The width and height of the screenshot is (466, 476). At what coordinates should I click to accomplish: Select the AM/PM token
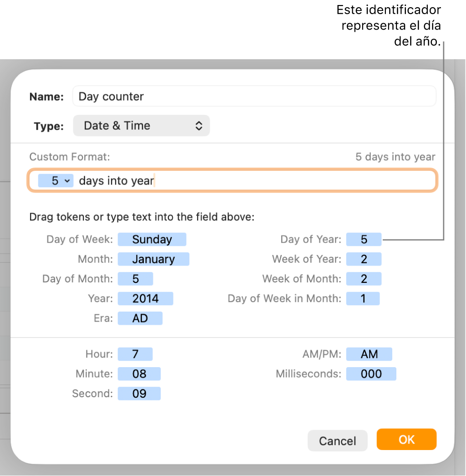369,354
